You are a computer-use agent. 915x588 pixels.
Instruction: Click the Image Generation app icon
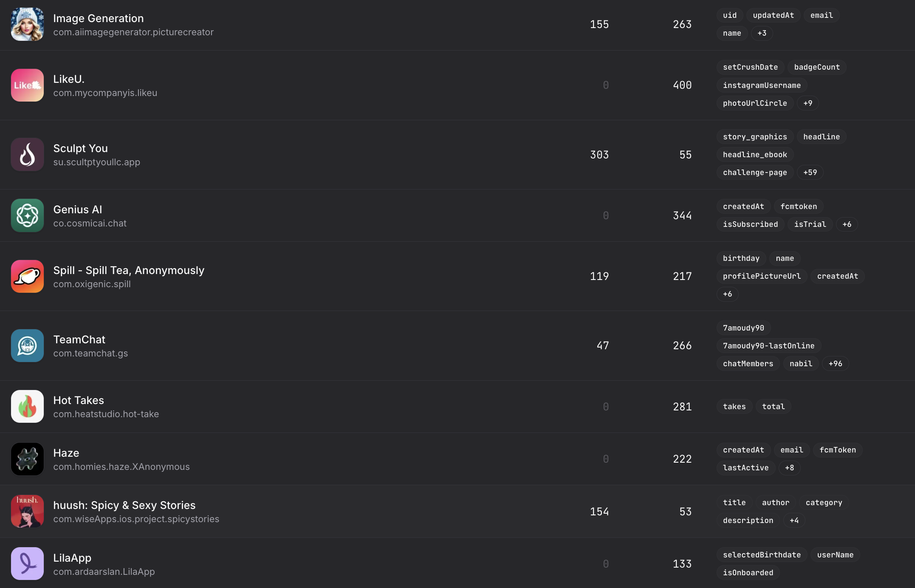27,24
